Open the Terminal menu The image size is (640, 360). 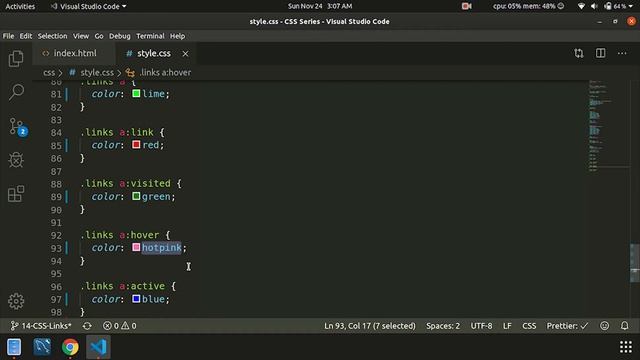[x=150, y=36]
